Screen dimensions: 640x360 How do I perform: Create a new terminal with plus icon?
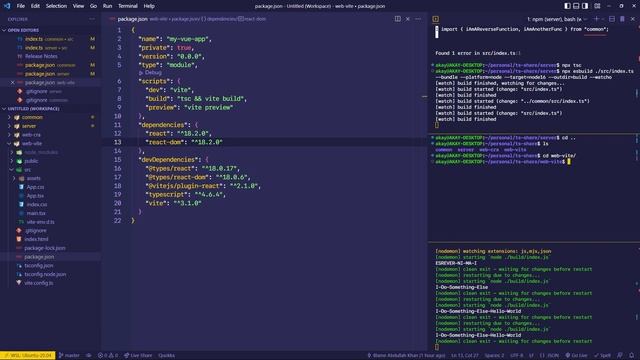tap(596, 19)
